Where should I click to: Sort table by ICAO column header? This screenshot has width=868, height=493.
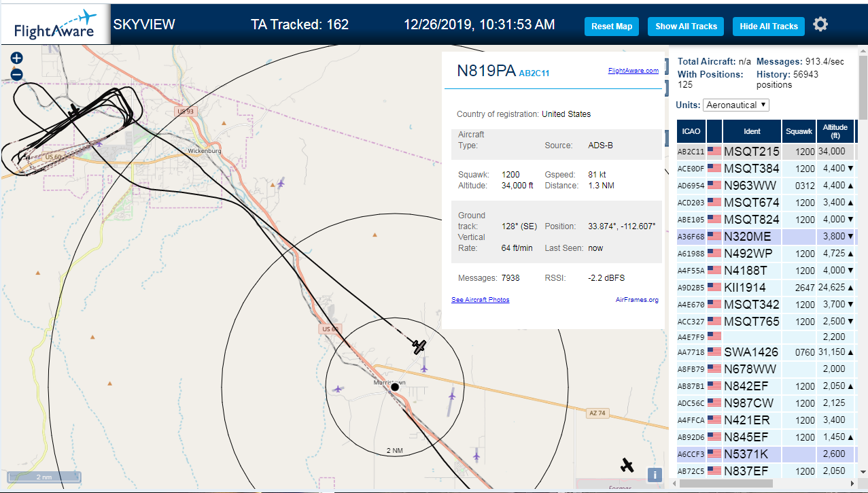coord(691,131)
